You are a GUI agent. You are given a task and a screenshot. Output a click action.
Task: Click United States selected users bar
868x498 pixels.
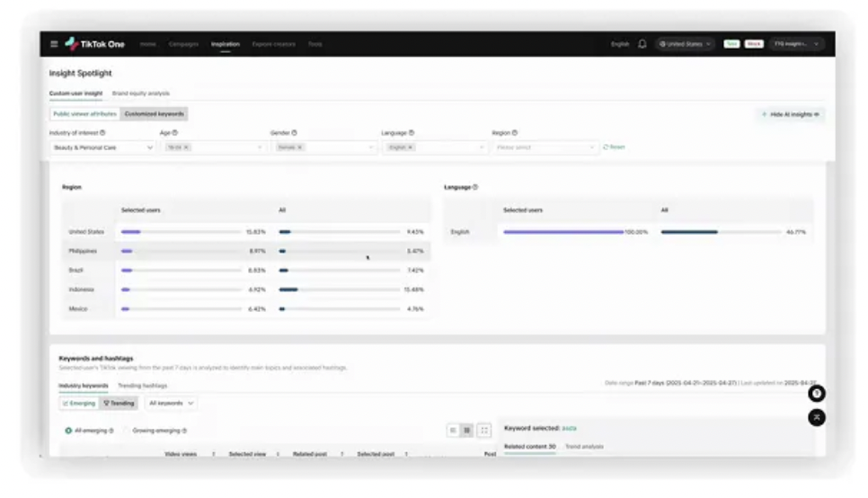[x=181, y=232]
